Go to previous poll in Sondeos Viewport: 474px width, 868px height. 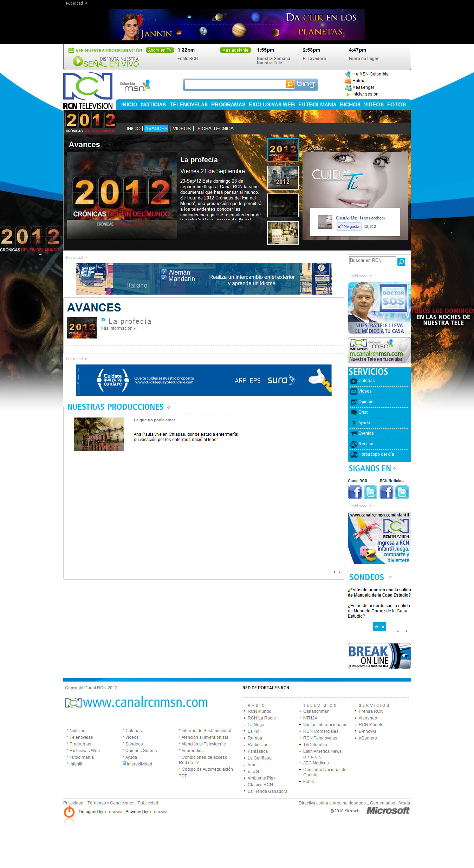point(398,631)
